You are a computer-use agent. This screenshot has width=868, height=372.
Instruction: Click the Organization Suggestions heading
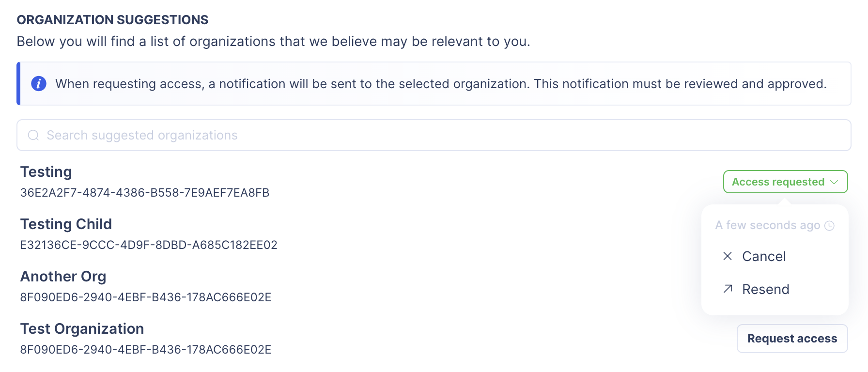112,20
